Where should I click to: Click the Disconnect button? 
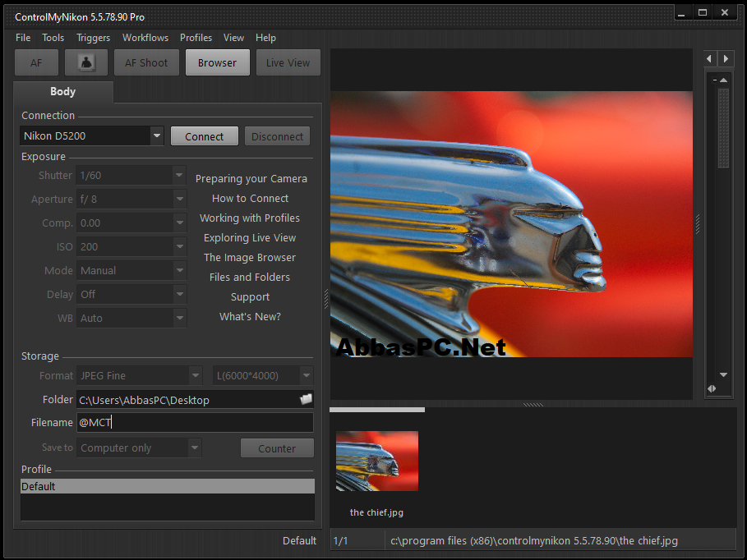[x=277, y=136]
